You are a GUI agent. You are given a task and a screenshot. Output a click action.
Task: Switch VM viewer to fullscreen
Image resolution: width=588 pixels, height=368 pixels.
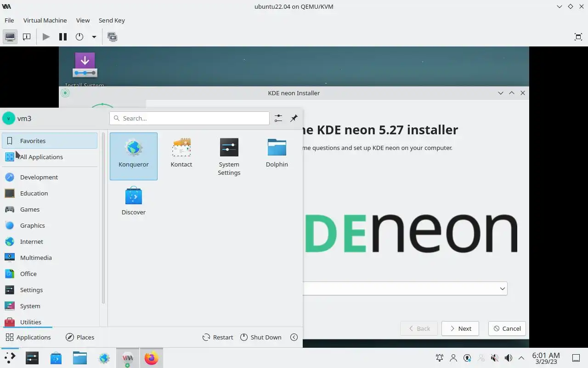click(x=578, y=37)
